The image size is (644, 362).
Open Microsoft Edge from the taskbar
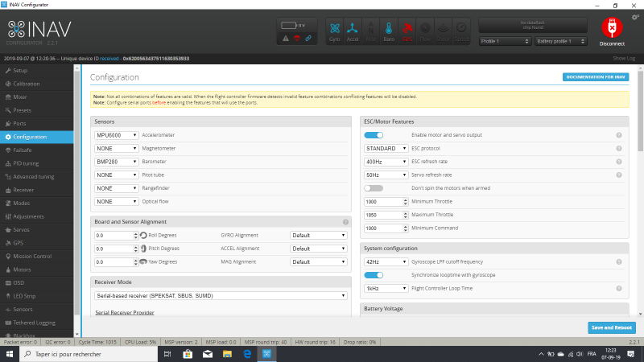(247, 354)
